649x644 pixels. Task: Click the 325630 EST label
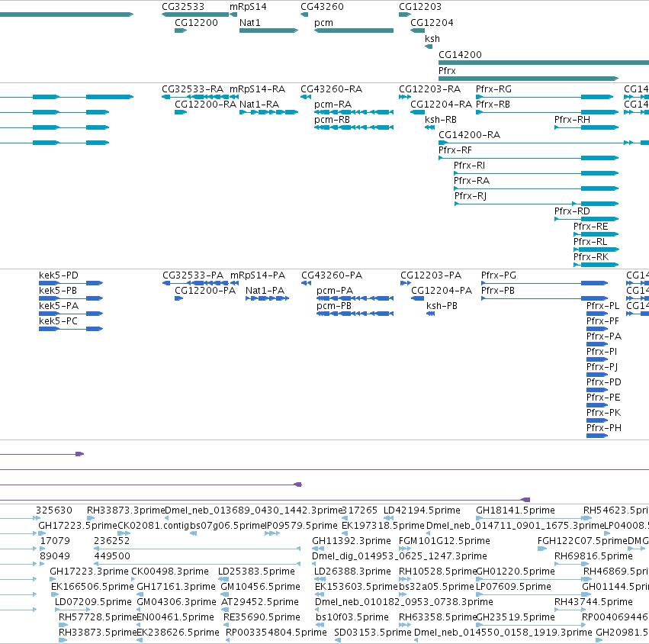coord(54,510)
